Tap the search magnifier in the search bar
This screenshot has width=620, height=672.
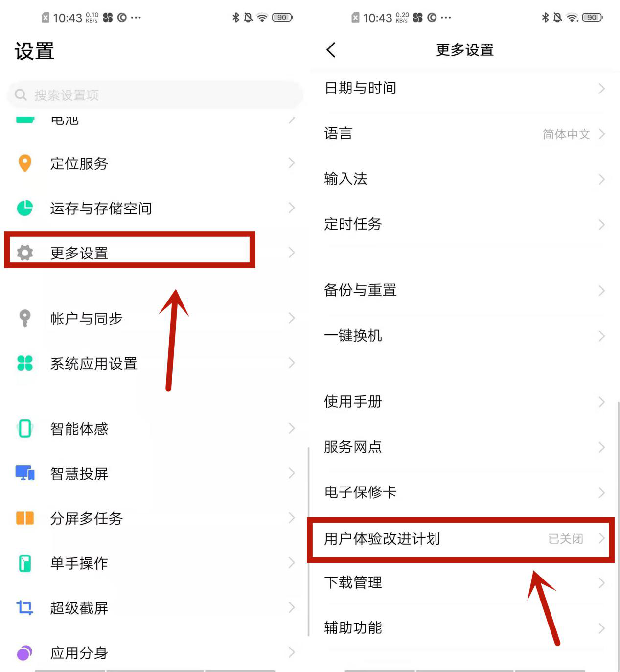pos(20,95)
